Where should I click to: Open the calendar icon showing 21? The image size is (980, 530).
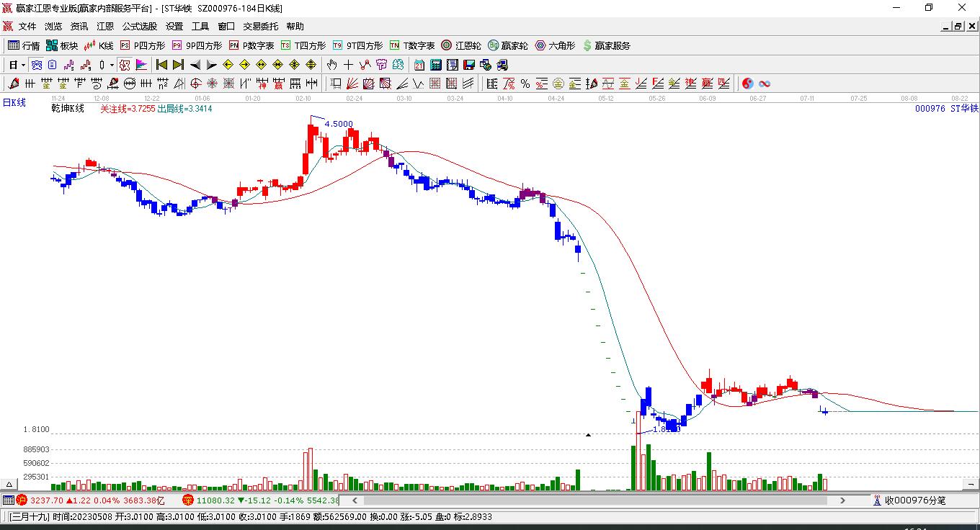point(419,65)
